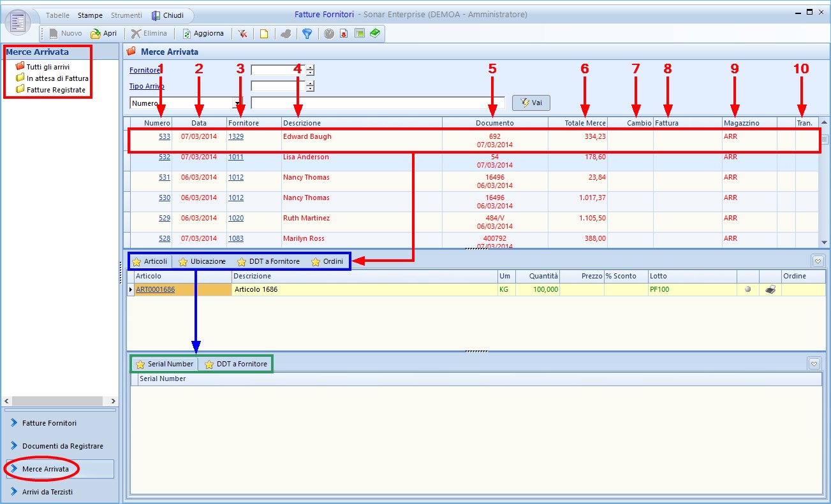Open the Stampe menu
This screenshot has height=504, width=831.
click(90, 15)
